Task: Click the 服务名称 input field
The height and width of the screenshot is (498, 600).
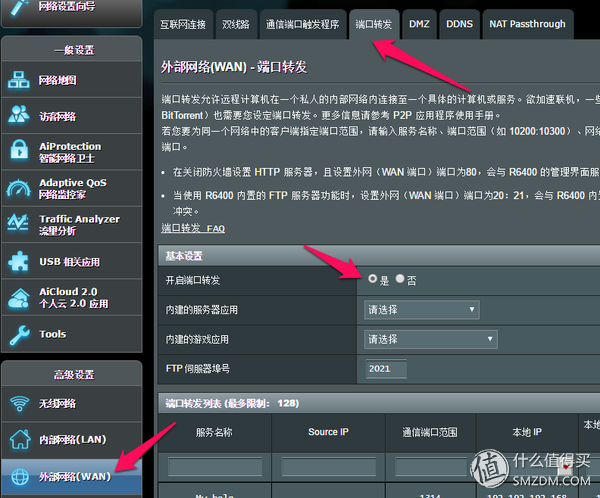Action: click(x=215, y=467)
